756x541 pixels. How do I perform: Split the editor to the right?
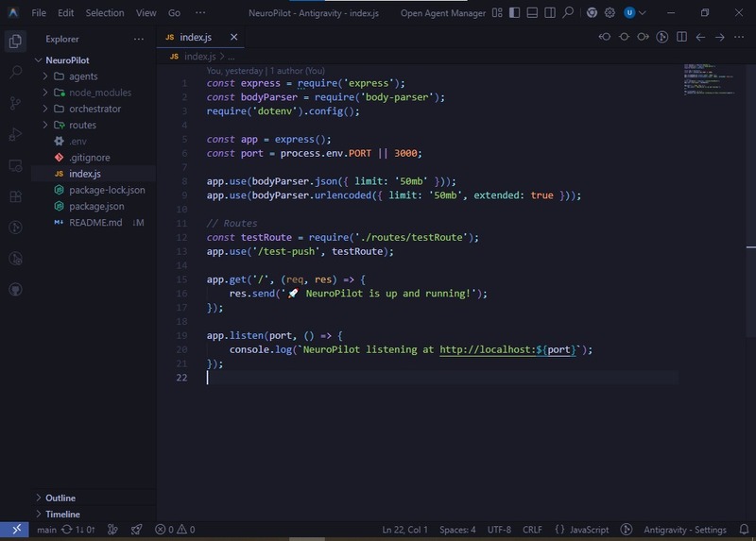click(681, 37)
